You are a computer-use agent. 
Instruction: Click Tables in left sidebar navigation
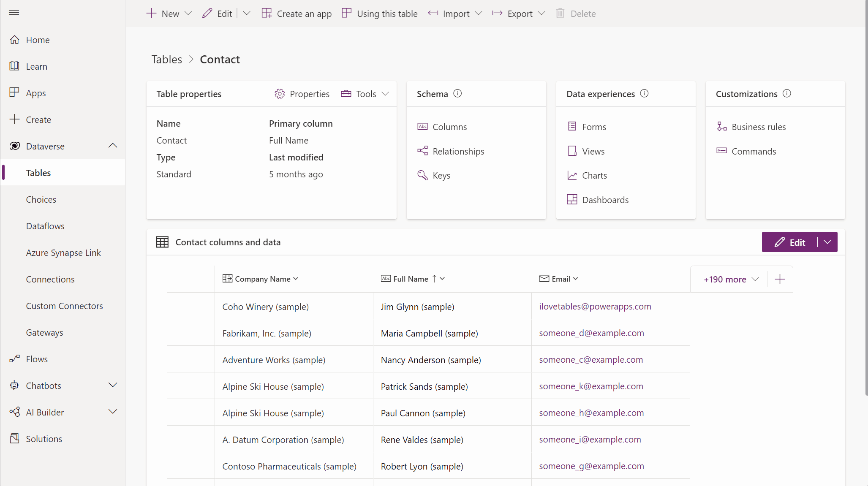pyautogui.click(x=38, y=172)
